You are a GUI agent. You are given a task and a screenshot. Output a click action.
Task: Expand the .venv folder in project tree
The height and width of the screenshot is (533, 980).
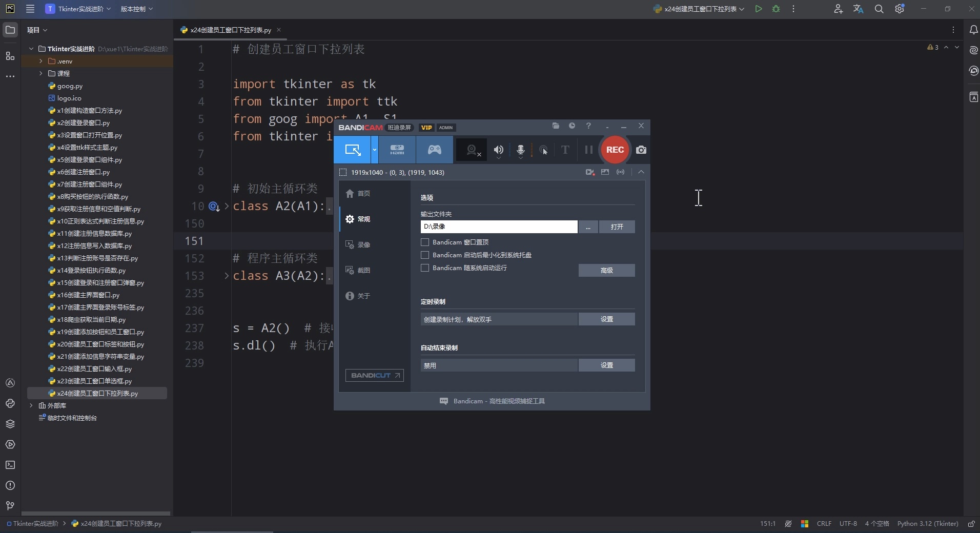click(41, 61)
